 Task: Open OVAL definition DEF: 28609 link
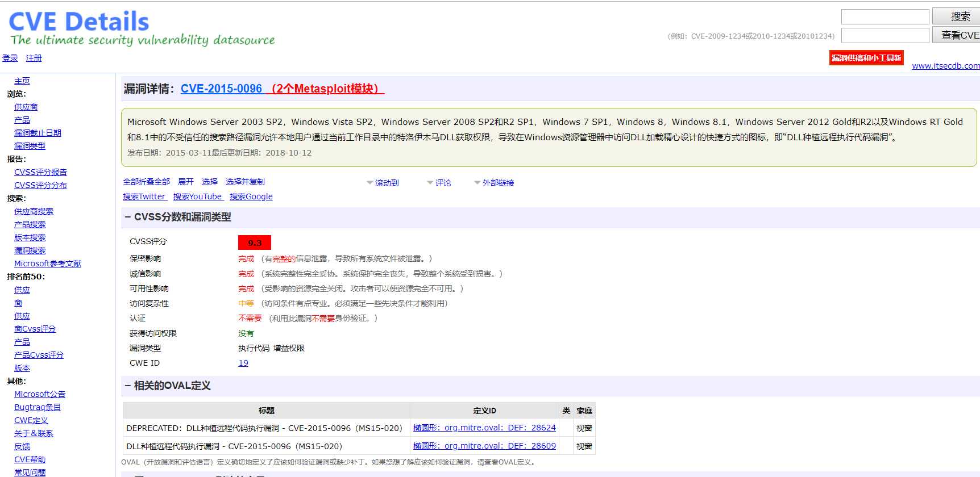click(x=484, y=446)
